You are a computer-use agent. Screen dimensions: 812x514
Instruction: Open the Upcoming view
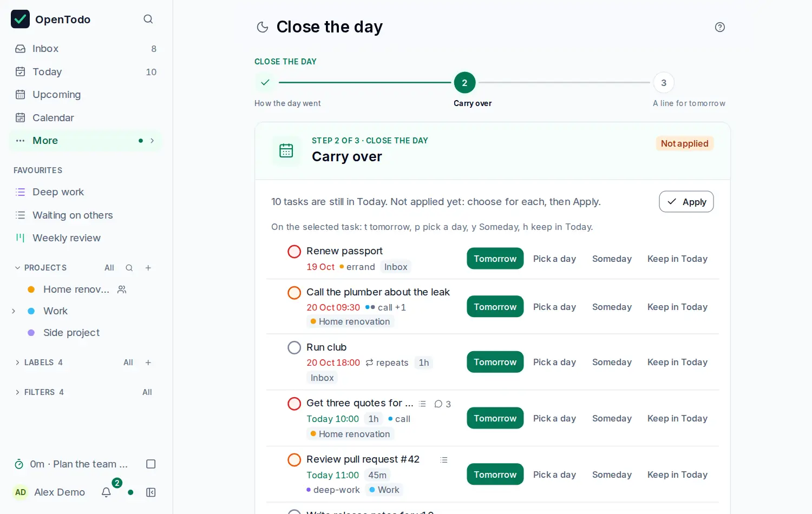click(x=86, y=95)
